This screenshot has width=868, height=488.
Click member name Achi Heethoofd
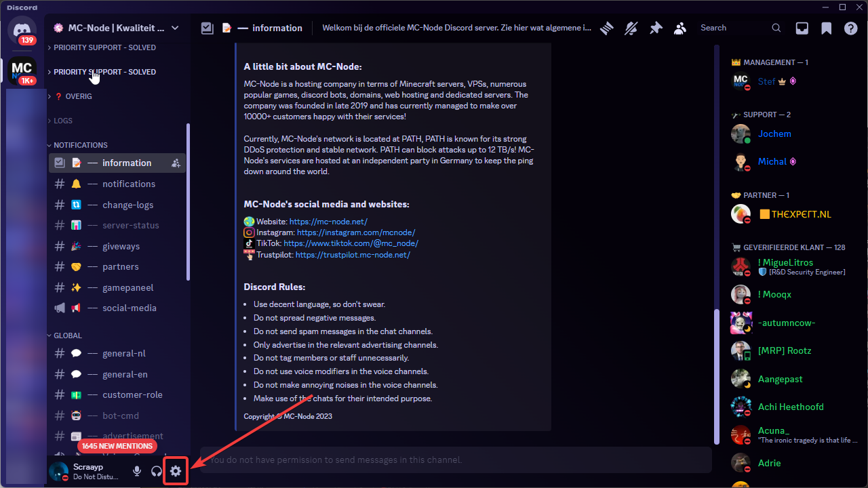791,407
